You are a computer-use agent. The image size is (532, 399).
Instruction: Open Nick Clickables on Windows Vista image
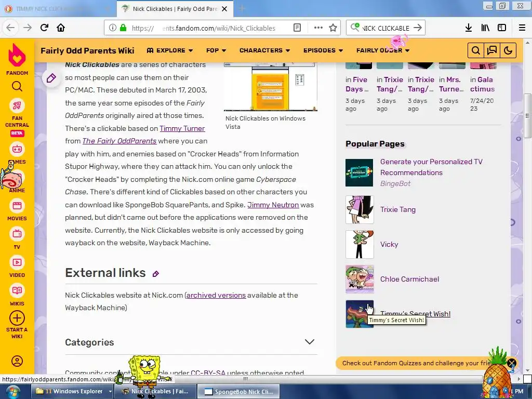[270, 87]
